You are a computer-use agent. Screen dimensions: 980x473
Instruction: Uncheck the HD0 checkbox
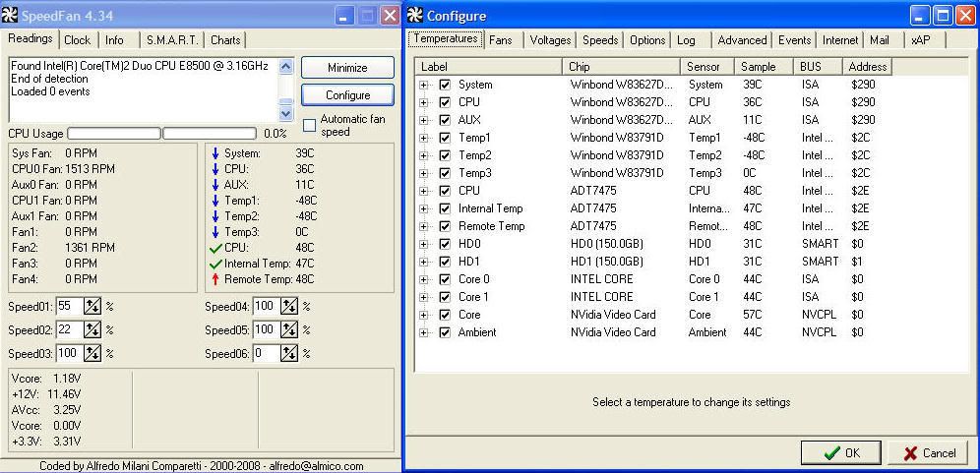(x=445, y=244)
